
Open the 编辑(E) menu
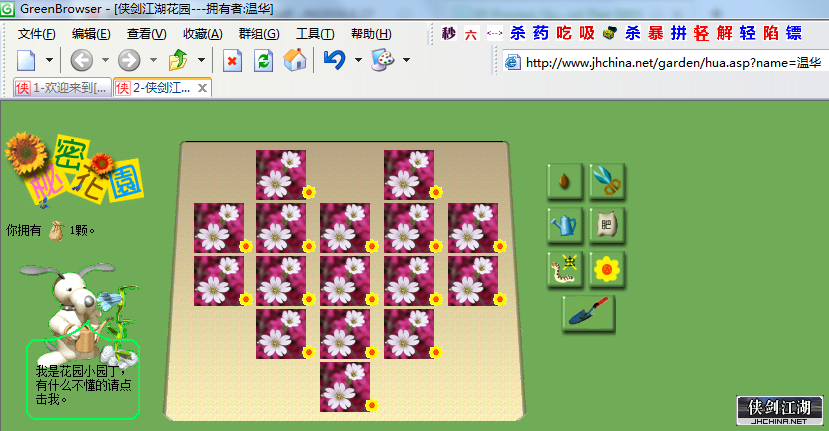click(91, 34)
